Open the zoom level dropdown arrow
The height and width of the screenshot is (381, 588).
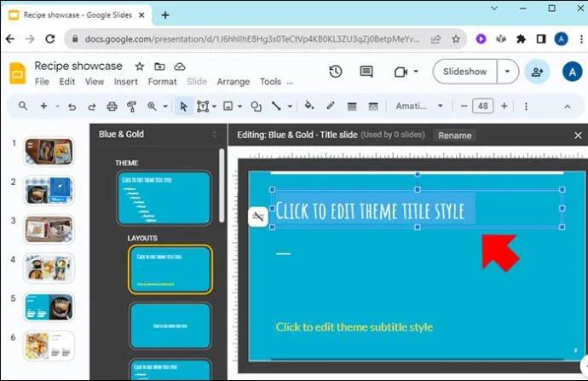[165, 107]
